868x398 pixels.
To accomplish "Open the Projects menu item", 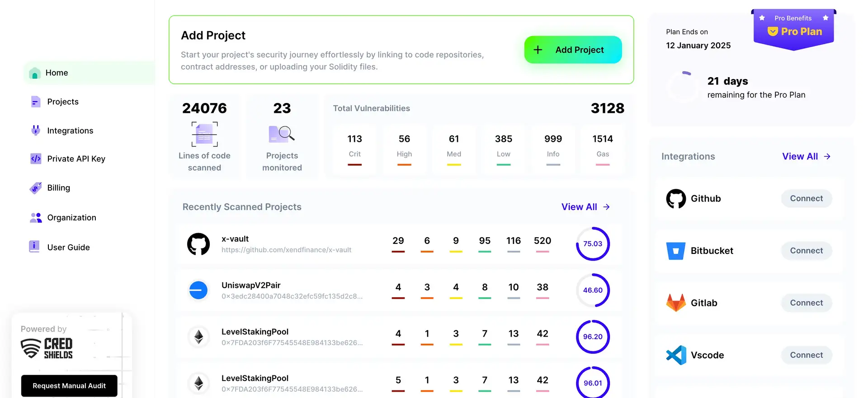I will coord(63,102).
